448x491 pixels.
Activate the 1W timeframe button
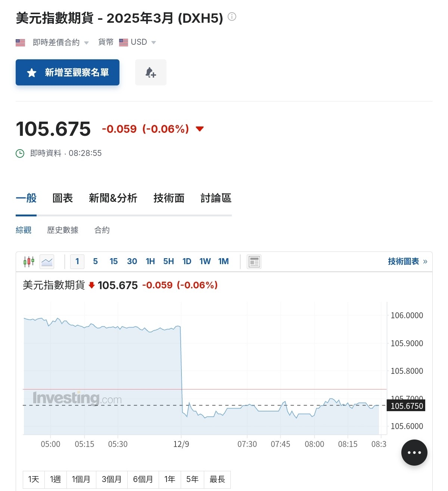click(205, 262)
